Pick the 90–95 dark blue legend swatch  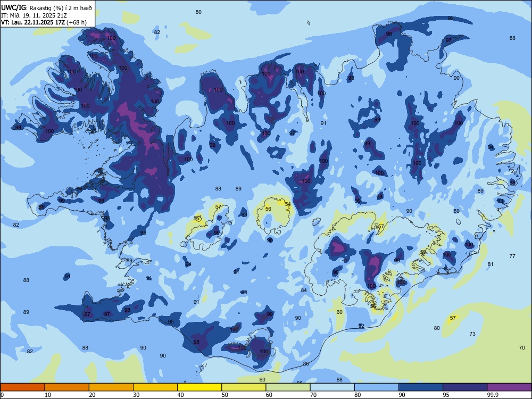(x=421, y=387)
